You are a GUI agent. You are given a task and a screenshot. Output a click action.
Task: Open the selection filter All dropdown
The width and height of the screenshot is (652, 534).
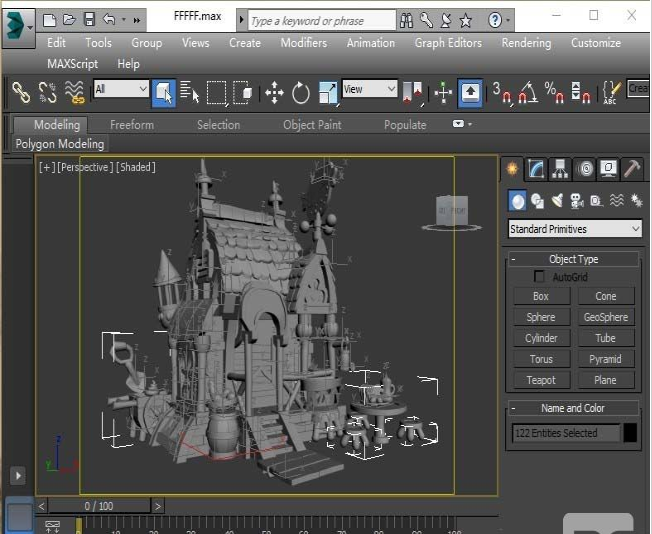[121, 90]
